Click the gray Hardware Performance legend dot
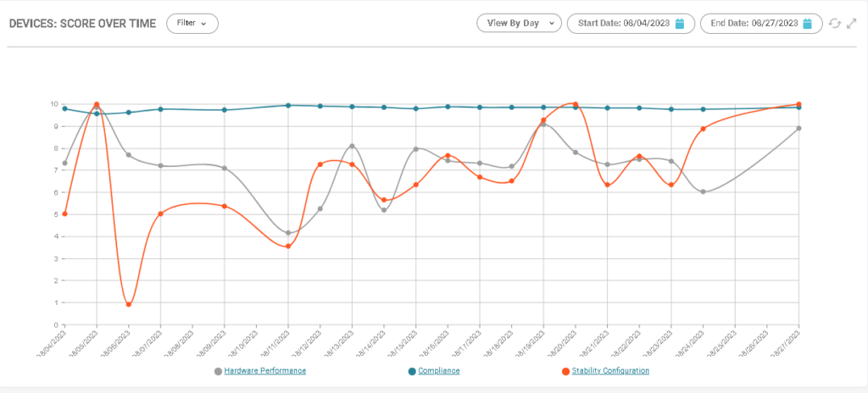 click(x=218, y=371)
